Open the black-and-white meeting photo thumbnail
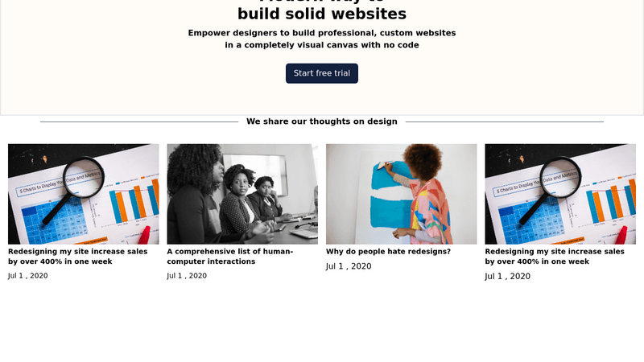Image resolution: width=644 pixels, height=362 pixels. (x=242, y=194)
